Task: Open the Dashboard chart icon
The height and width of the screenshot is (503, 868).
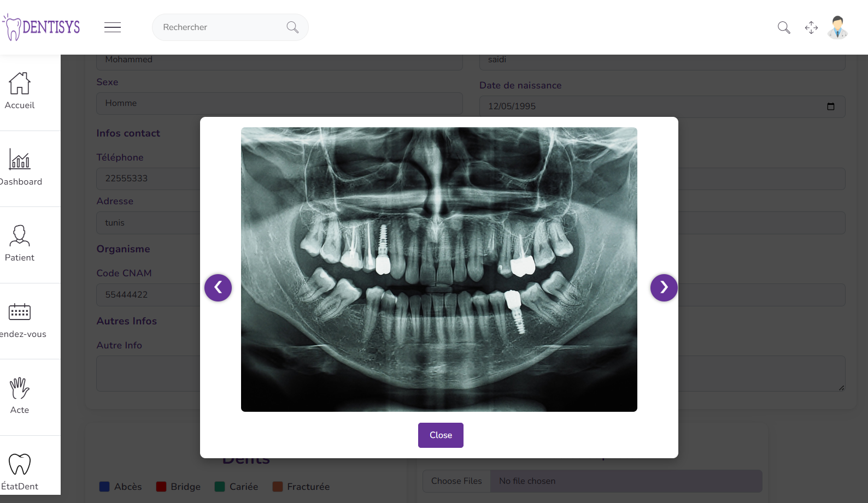Action: coord(20,159)
